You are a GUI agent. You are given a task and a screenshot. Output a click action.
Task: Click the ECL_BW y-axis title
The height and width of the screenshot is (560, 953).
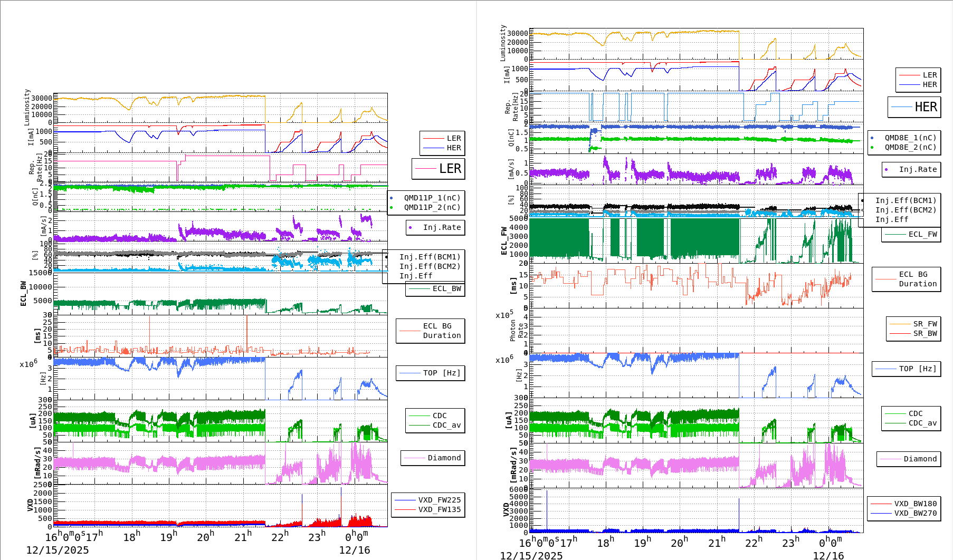coord(23,293)
